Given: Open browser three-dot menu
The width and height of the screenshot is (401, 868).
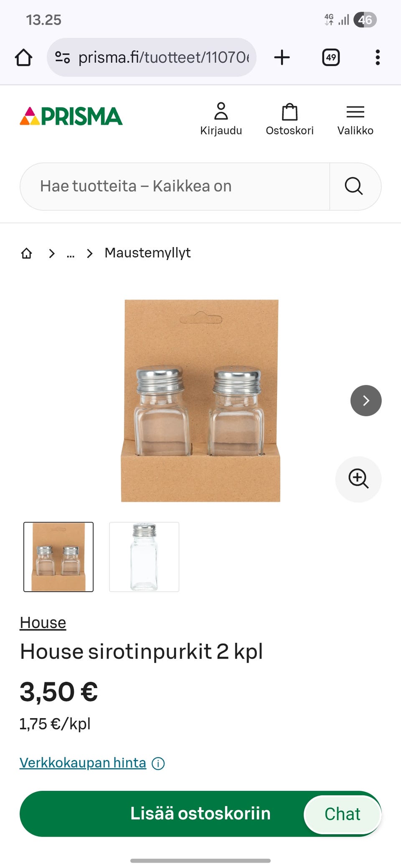Looking at the screenshot, I should [x=378, y=57].
